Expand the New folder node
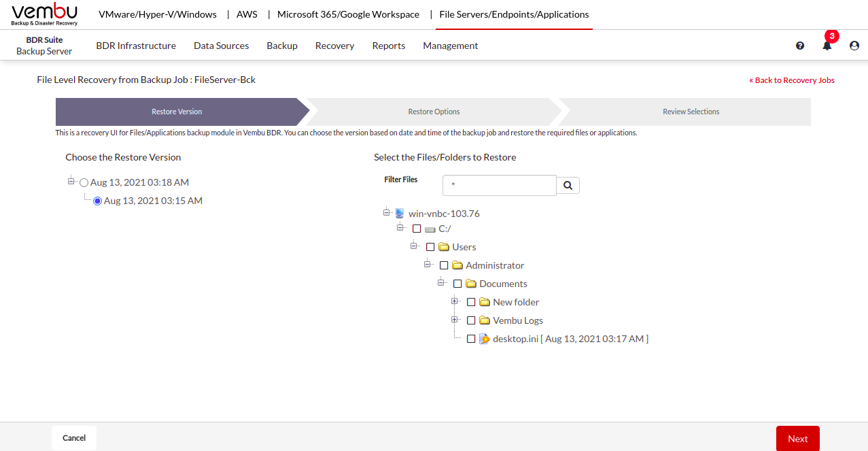 pos(455,301)
